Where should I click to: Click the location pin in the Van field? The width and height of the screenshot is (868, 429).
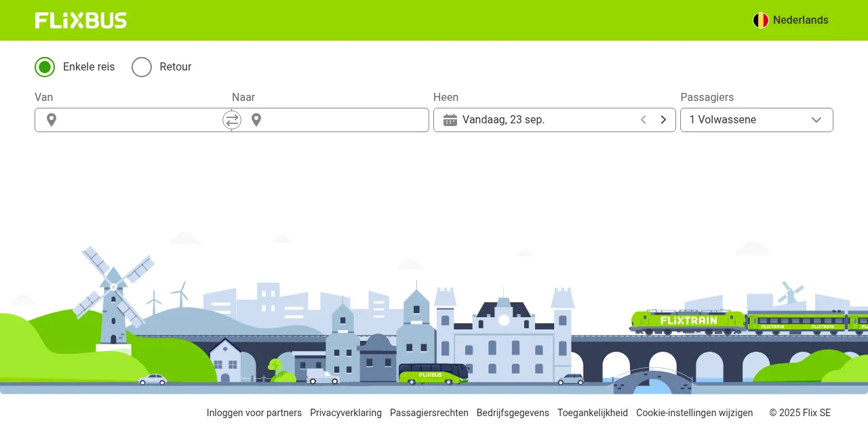pos(52,120)
